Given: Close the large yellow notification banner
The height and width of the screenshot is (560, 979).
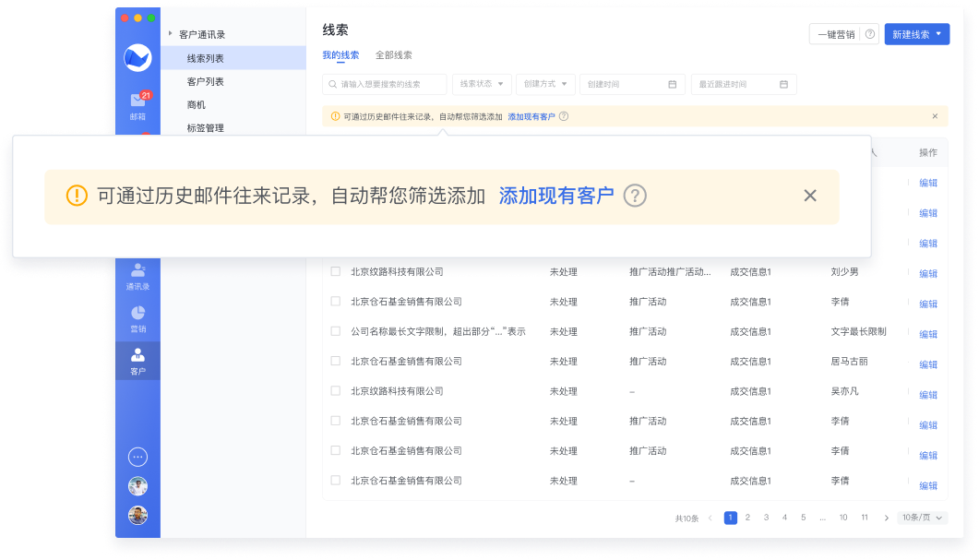Looking at the screenshot, I should 810,196.
